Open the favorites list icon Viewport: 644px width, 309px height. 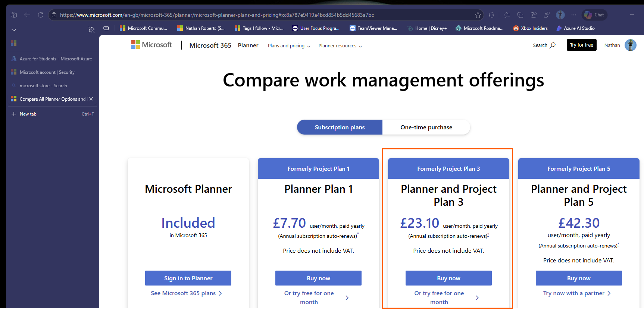[x=506, y=15]
